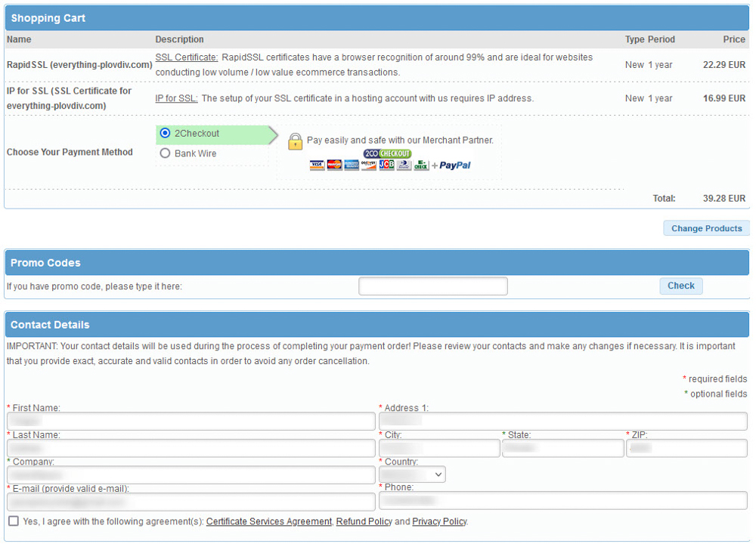The width and height of the screenshot is (756, 550).
Task: Agree to the certificate service agreements
Action: click(13, 521)
